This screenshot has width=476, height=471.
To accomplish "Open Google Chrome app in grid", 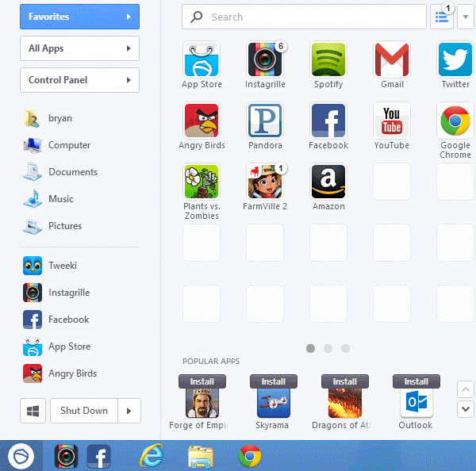I will click(x=455, y=121).
